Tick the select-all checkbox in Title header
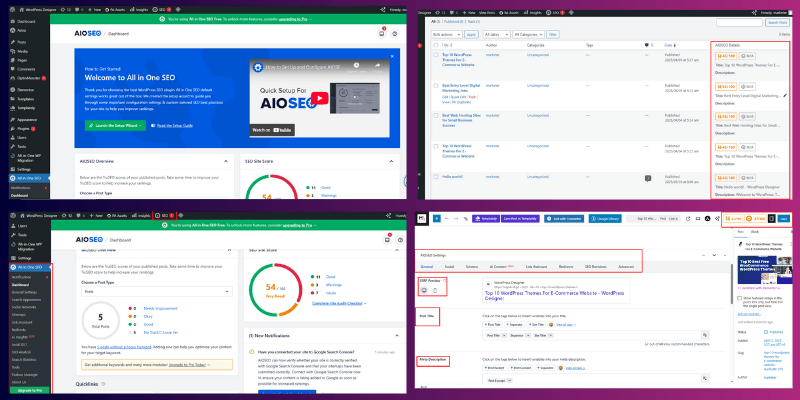Viewport: 800px width, 400px height. click(x=436, y=45)
